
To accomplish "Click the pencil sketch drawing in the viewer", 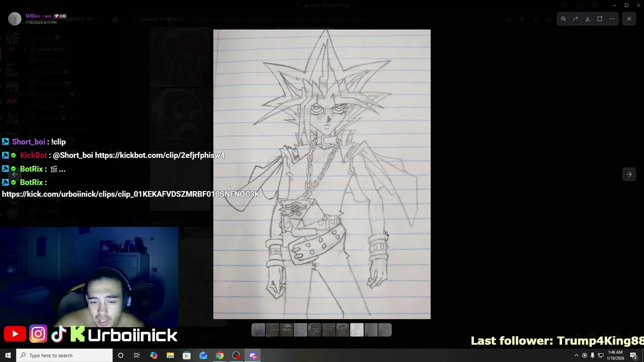I will (x=322, y=174).
